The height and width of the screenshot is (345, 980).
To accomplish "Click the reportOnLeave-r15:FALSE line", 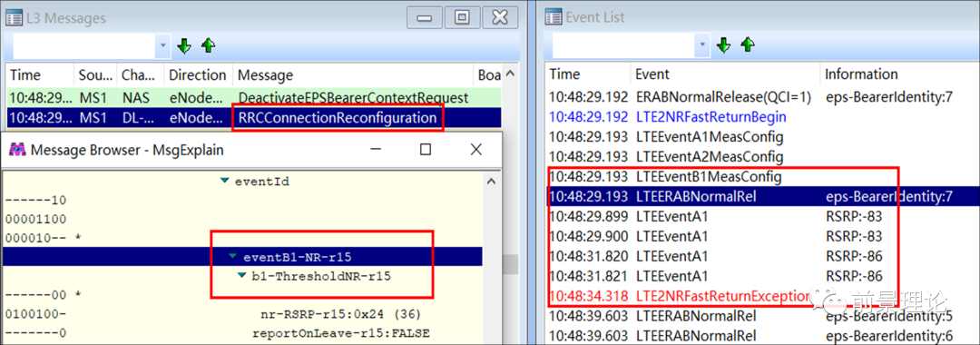I will click(340, 332).
